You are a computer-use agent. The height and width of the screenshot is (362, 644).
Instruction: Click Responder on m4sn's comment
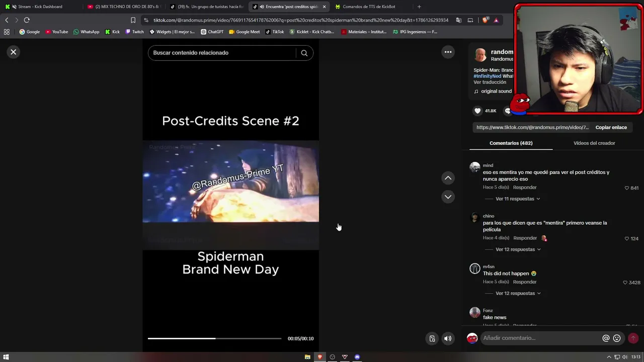pos(525,282)
